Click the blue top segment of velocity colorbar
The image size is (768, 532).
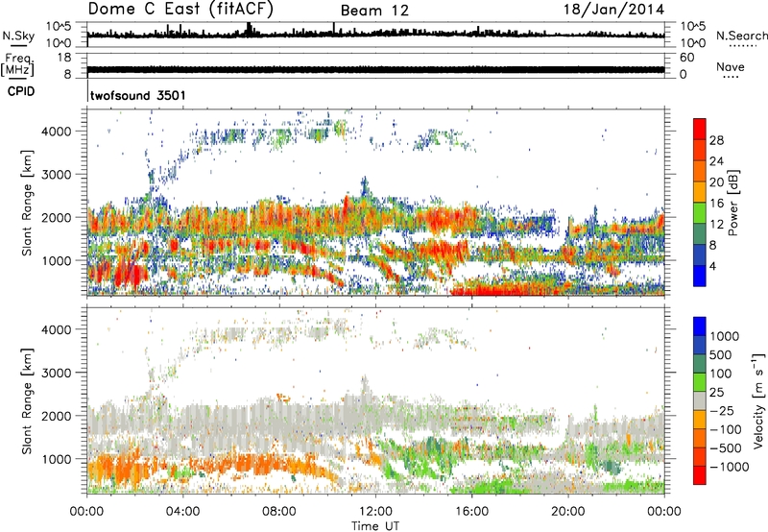point(700,326)
